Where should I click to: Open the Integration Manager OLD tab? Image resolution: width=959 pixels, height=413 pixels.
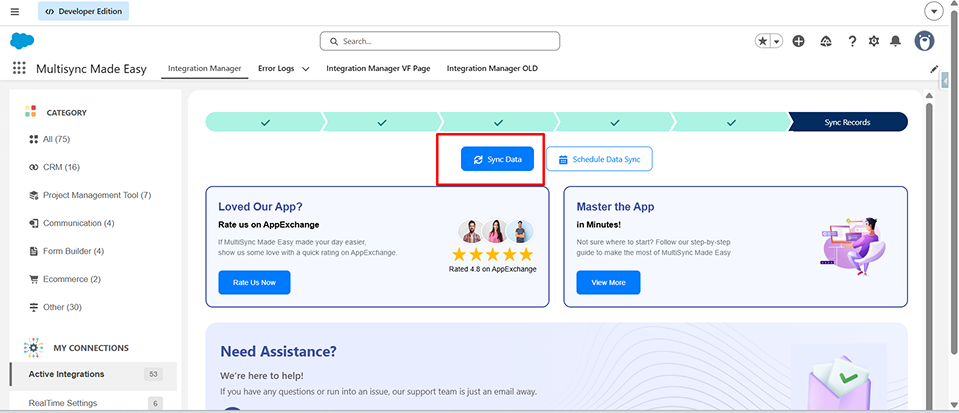click(492, 69)
